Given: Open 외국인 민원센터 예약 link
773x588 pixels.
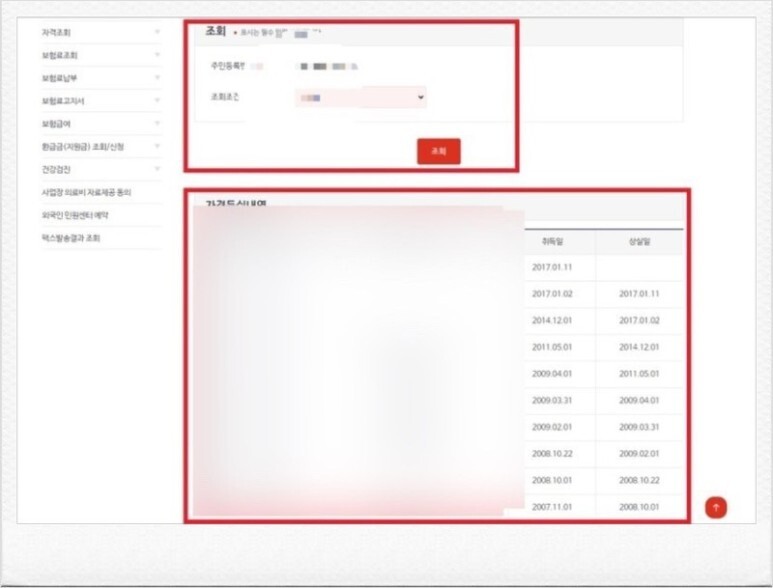Looking at the screenshot, I should (x=75, y=215).
